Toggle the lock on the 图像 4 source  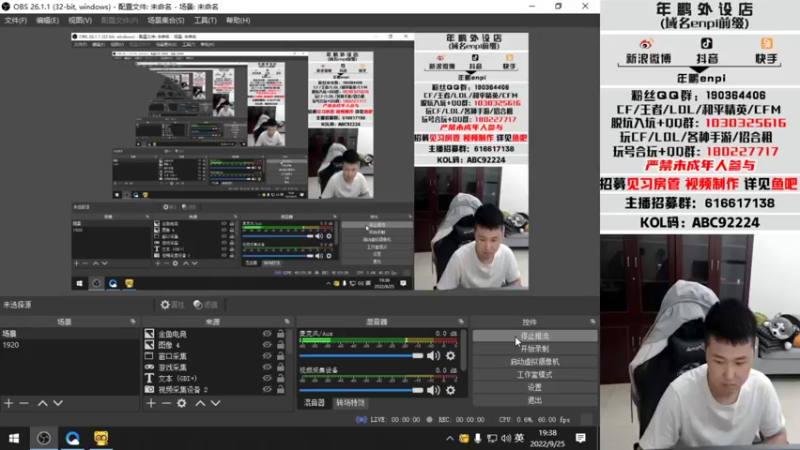(281, 345)
